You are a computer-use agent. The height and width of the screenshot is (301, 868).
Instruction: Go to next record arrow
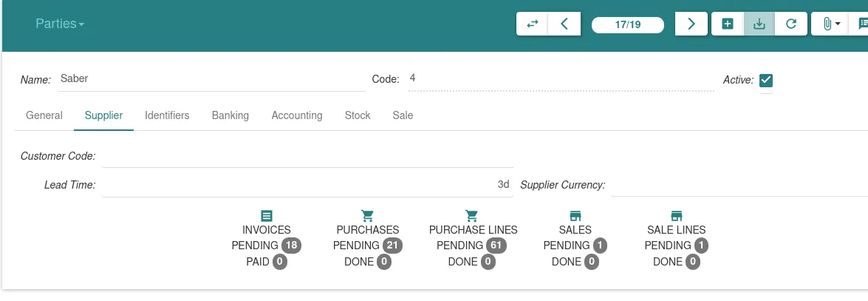tap(691, 24)
